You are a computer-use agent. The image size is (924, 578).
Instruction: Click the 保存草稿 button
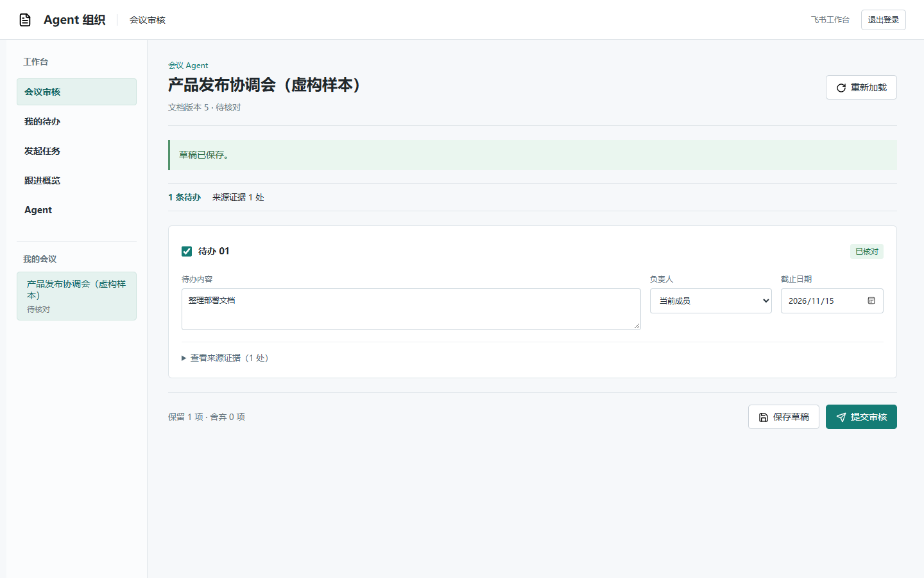pos(783,417)
